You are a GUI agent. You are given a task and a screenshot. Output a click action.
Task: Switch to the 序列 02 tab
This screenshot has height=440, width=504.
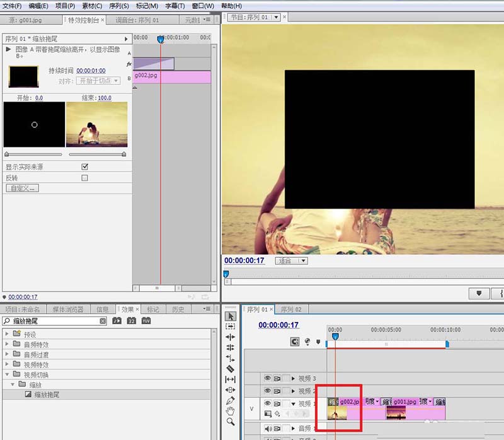291,310
